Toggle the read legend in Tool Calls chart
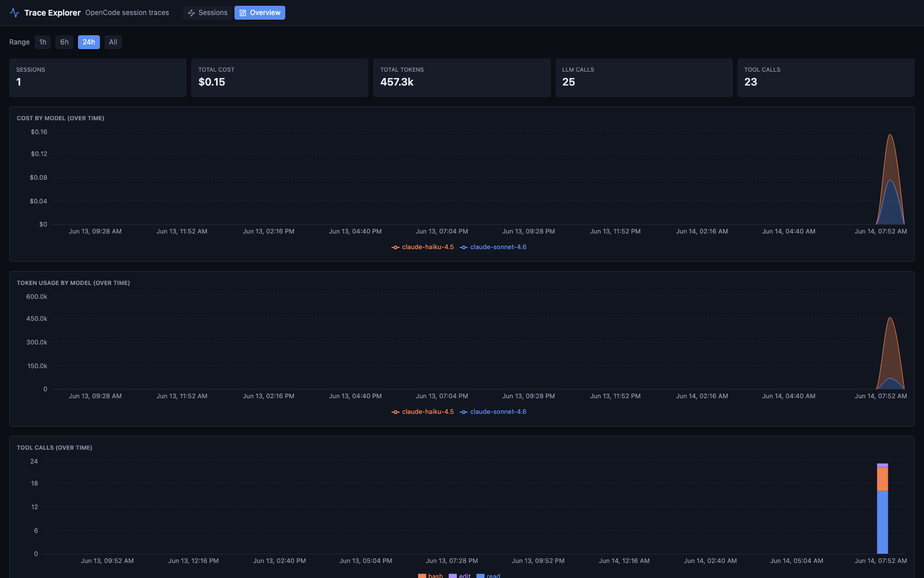This screenshot has width=924, height=578. pyautogui.click(x=489, y=576)
